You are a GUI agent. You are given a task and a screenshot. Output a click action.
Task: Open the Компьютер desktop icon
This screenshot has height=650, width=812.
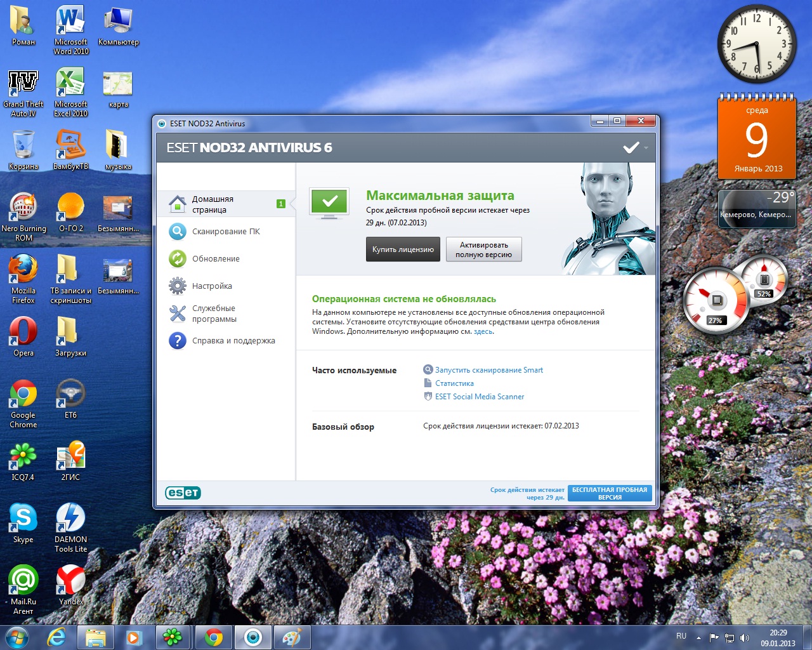click(118, 27)
